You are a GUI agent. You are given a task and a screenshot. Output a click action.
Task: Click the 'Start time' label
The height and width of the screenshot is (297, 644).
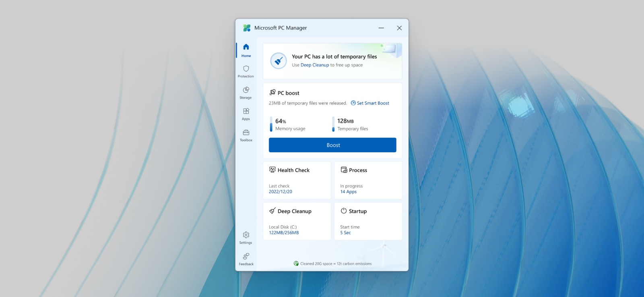tap(350, 227)
